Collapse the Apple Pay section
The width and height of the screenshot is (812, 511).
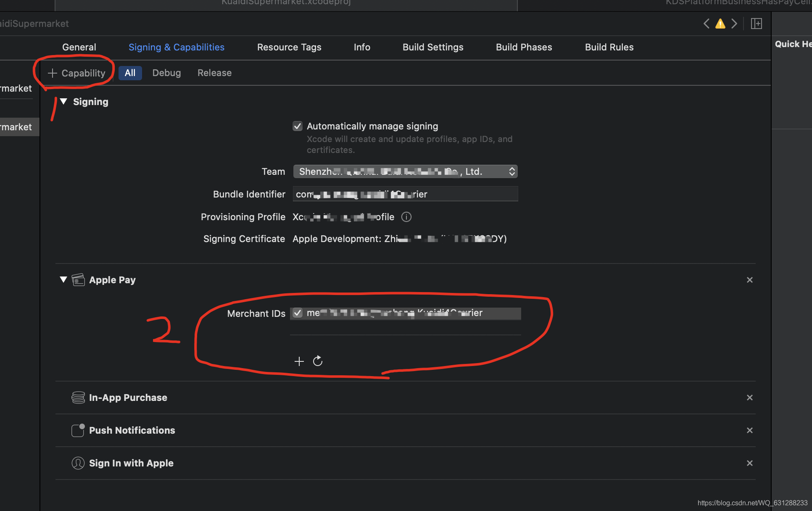click(63, 279)
